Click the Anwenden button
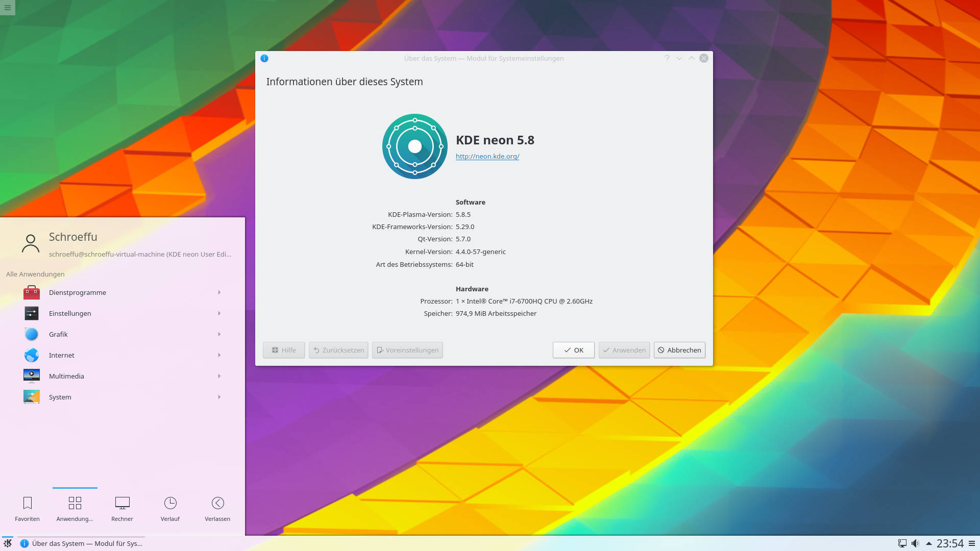 624,350
